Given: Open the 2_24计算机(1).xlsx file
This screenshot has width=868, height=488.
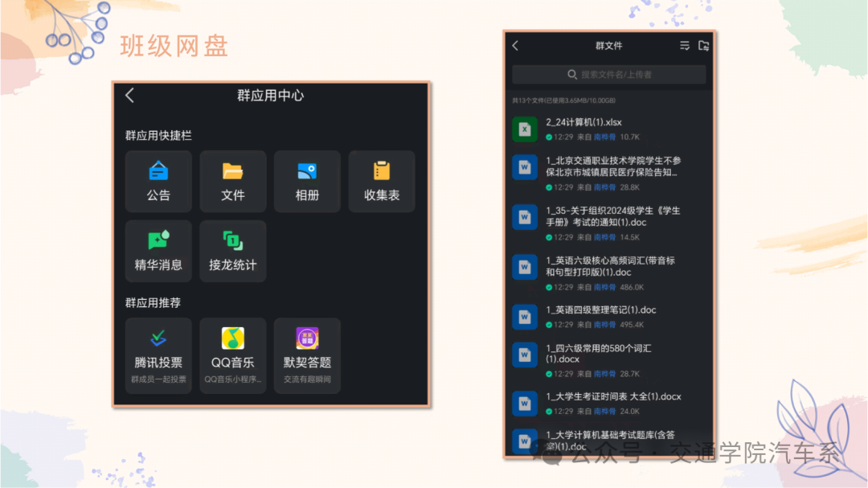Looking at the screenshot, I should (x=583, y=122).
